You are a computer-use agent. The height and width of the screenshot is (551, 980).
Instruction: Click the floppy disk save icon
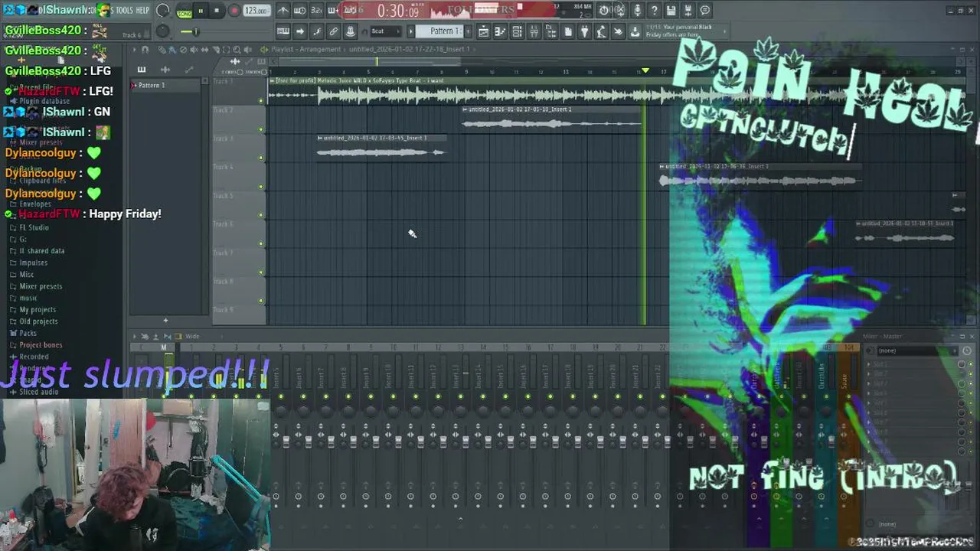coord(671,11)
